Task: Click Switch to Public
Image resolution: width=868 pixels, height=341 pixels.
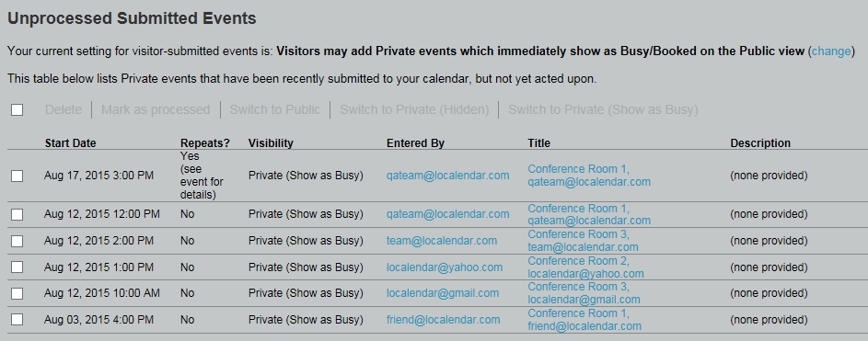Action: click(275, 109)
